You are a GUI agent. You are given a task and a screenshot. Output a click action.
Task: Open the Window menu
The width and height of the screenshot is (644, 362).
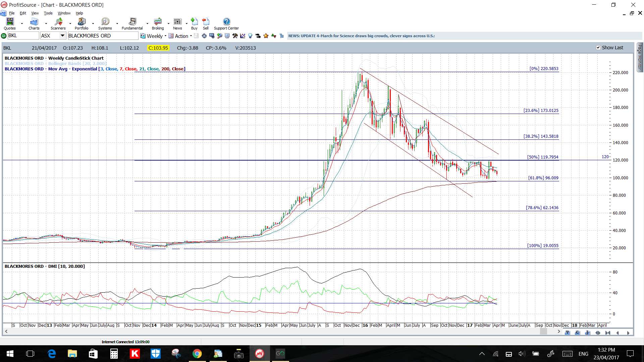click(x=64, y=13)
